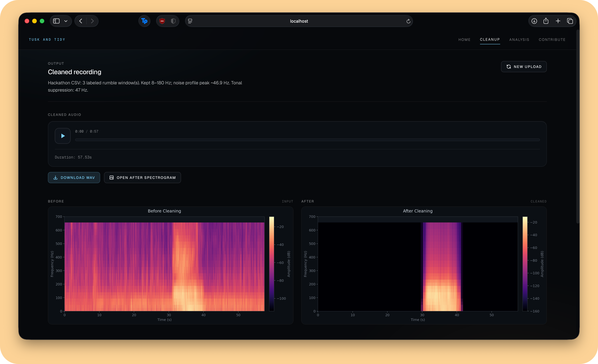Image resolution: width=598 pixels, height=364 pixels.
Task: Open a new tab with the plus icon
Action: 558,21
